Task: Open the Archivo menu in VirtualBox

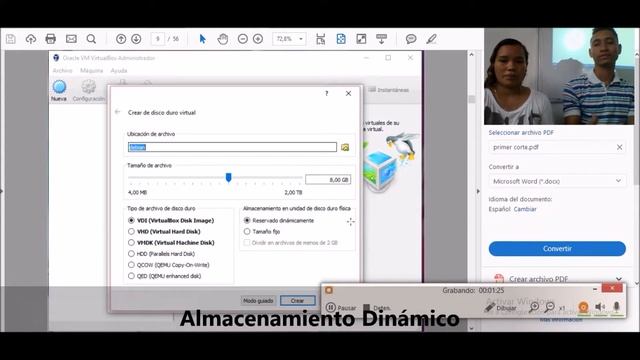Action: pyautogui.click(x=62, y=71)
